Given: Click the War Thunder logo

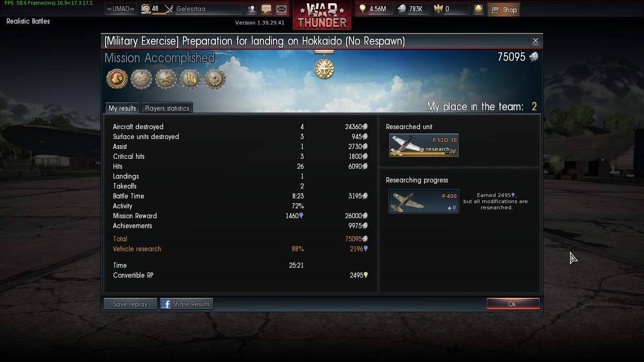Looking at the screenshot, I should (x=322, y=15).
